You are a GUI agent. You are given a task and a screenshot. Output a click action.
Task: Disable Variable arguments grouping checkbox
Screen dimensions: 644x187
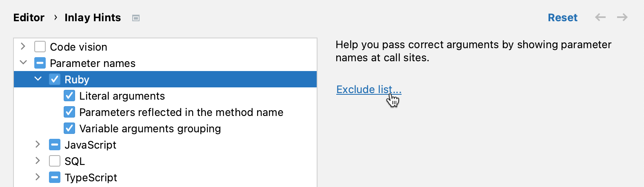69,129
